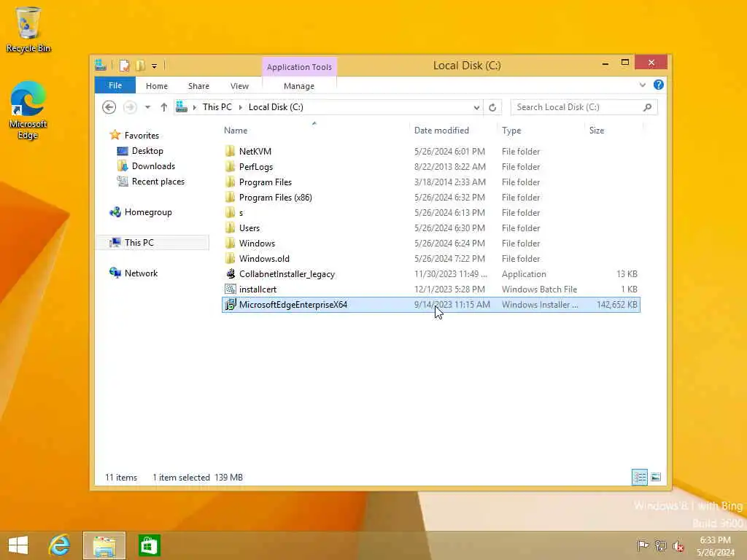
Task: Select the Program Files (x86) folder icon
Action: [230, 197]
